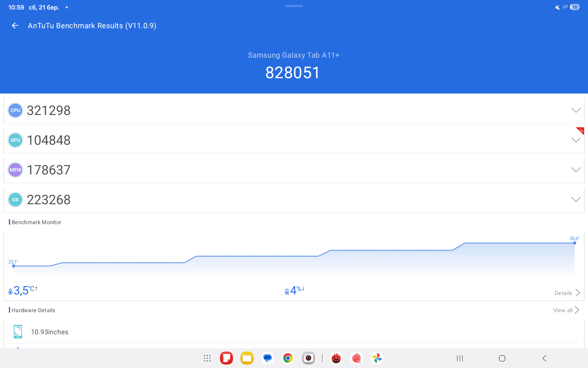The height and width of the screenshot is (368, 588).
Task: Open the Camera app from the taskbar
Action: coord(308,358)
